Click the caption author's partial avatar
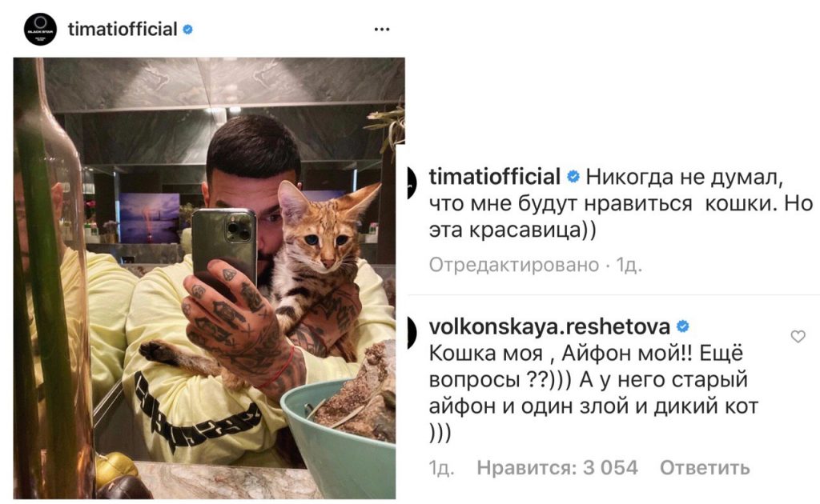 [412, 183]
